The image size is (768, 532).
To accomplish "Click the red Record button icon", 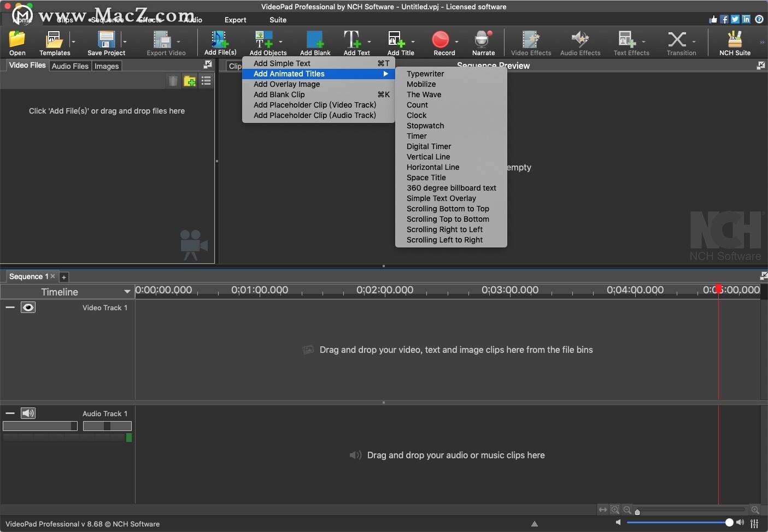I will coord(441,40).
